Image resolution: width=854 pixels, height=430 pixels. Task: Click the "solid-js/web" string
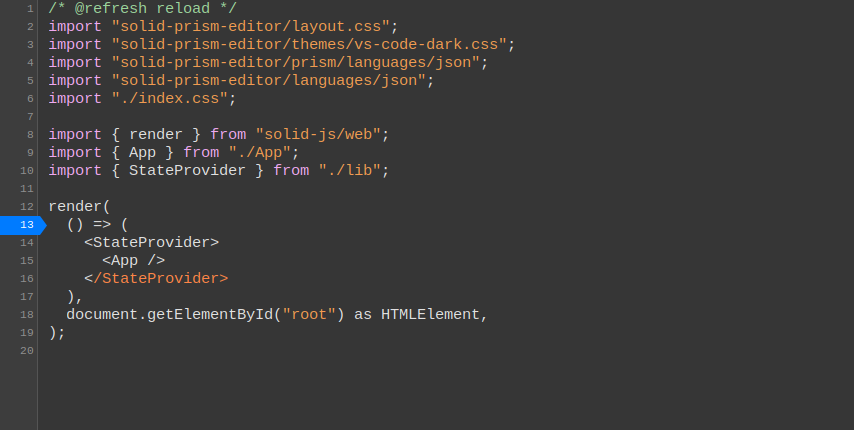click(318, 134)
